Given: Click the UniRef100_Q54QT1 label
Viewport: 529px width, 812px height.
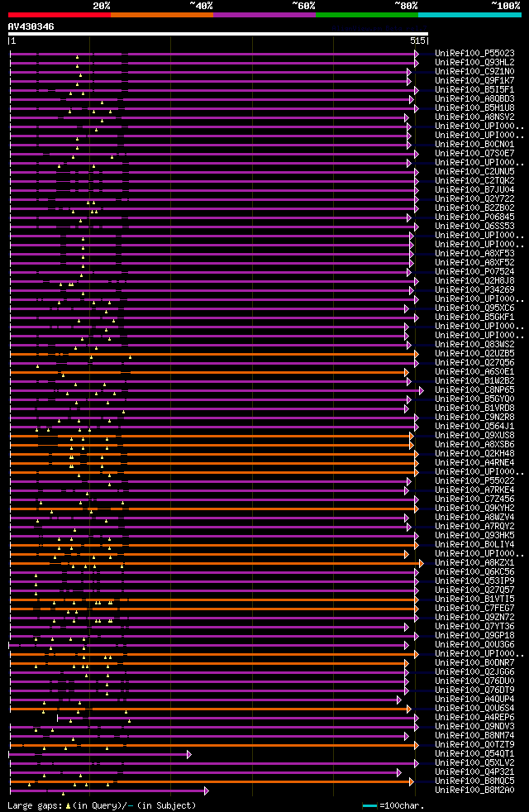Looking at the screenshot, I should pyautogui.click(x=474, y=754).
